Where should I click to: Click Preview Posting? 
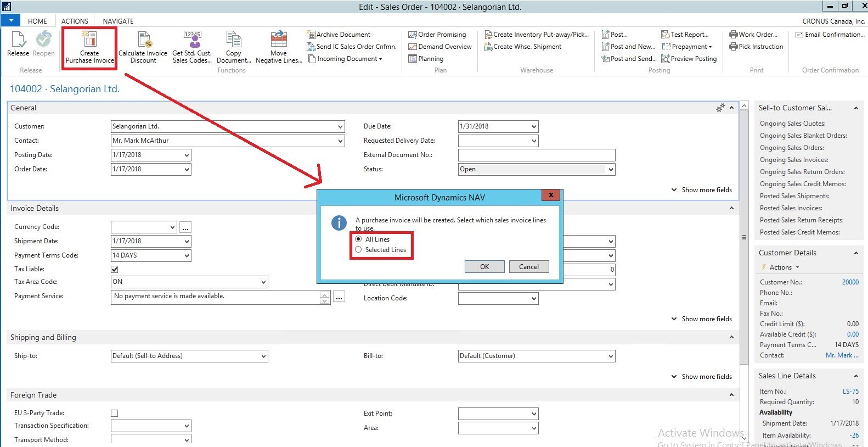click(x=689, y=59)
